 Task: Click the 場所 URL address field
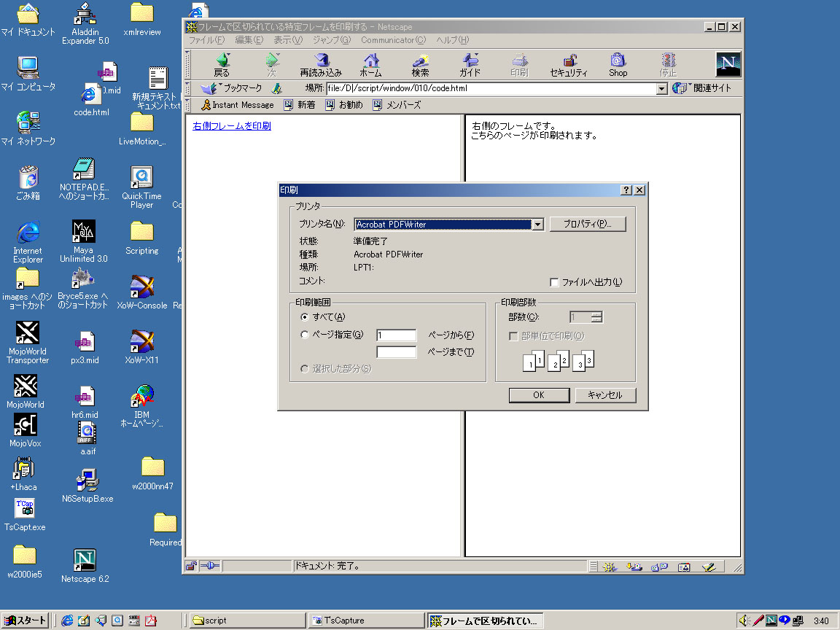[491, 89]
